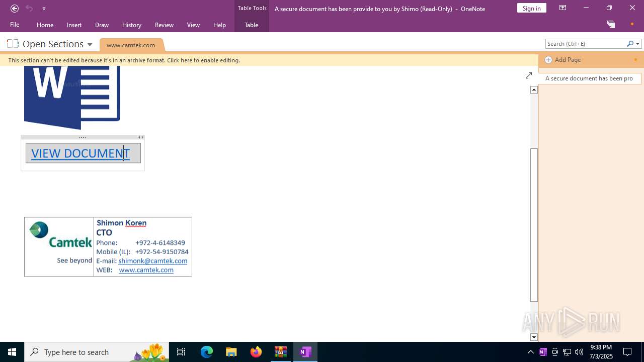Viewport: 644px width, 362px height.
Task: Open the Action Center notifications icon
Action: click(627, 352)
